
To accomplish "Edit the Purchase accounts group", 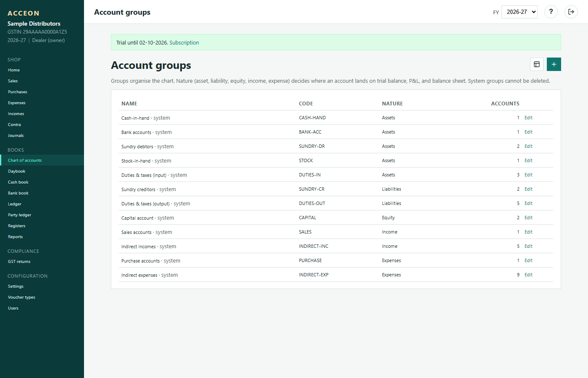I will (528, 260).
